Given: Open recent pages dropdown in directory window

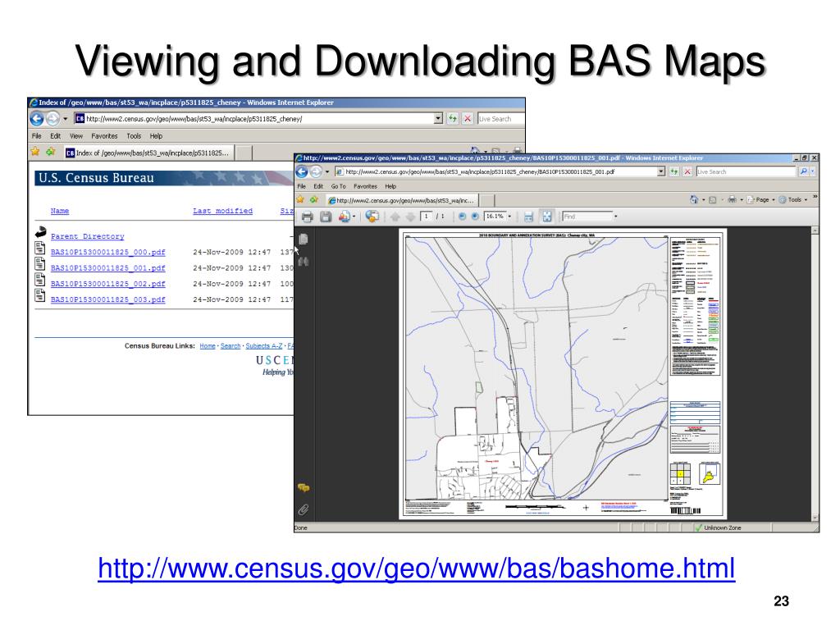Looking at the screenshot, I should [66, 119].
